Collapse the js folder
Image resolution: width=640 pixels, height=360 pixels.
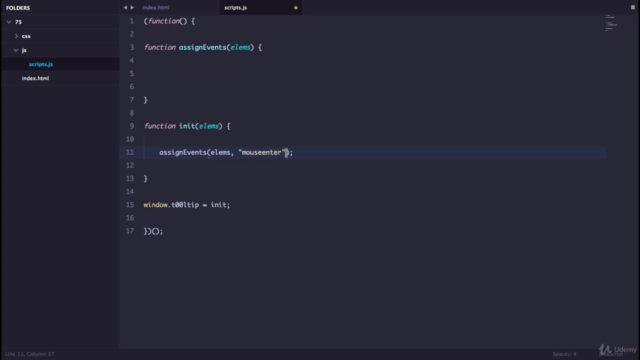click(x=16, y=50)
